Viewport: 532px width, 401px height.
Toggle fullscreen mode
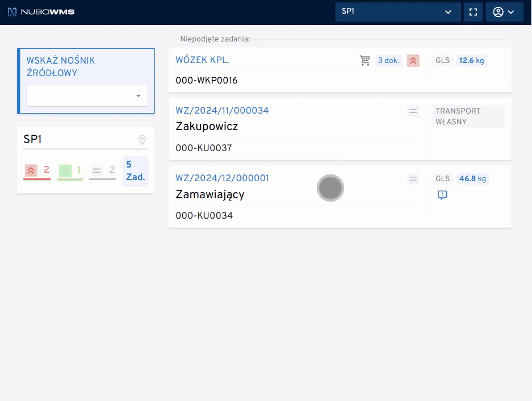coord(473,12)
